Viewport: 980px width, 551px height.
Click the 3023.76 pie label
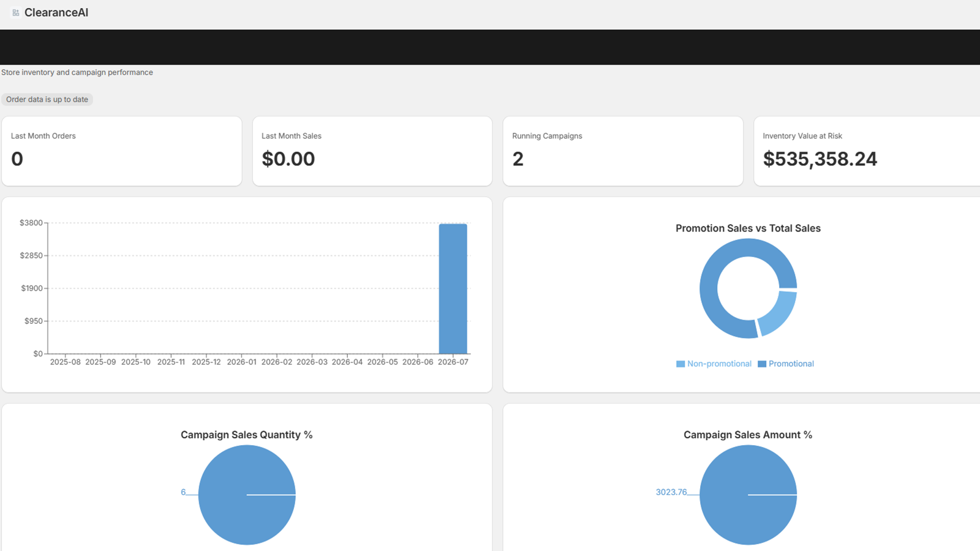coord(671,492)
